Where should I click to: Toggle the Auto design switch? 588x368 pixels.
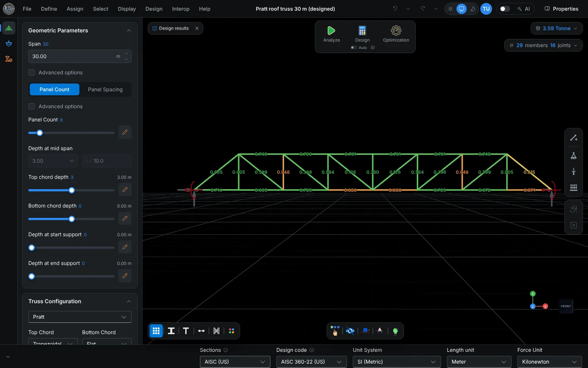point(354,47)
